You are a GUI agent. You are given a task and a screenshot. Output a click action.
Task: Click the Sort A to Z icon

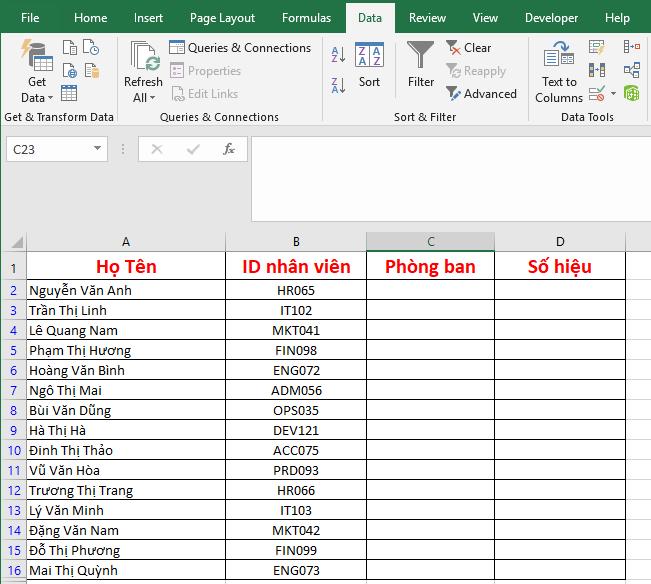point(338,55)
